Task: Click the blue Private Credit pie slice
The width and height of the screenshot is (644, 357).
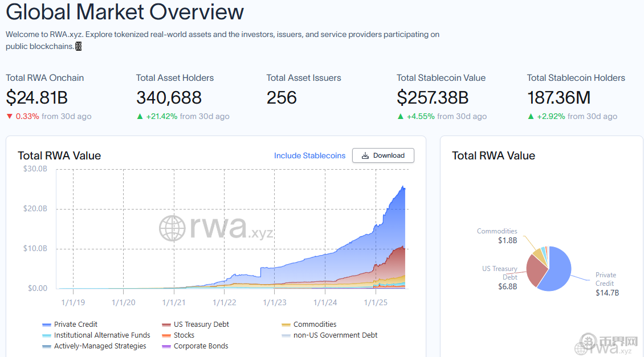Action: 557,274
